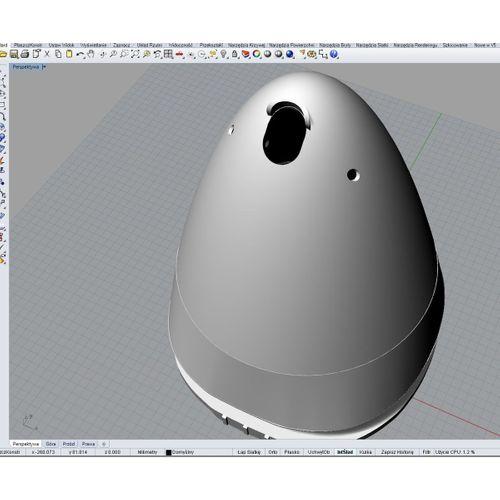500x500 pixels.
Task: Click the Zoom extents icon
Action: pos(135,54)
